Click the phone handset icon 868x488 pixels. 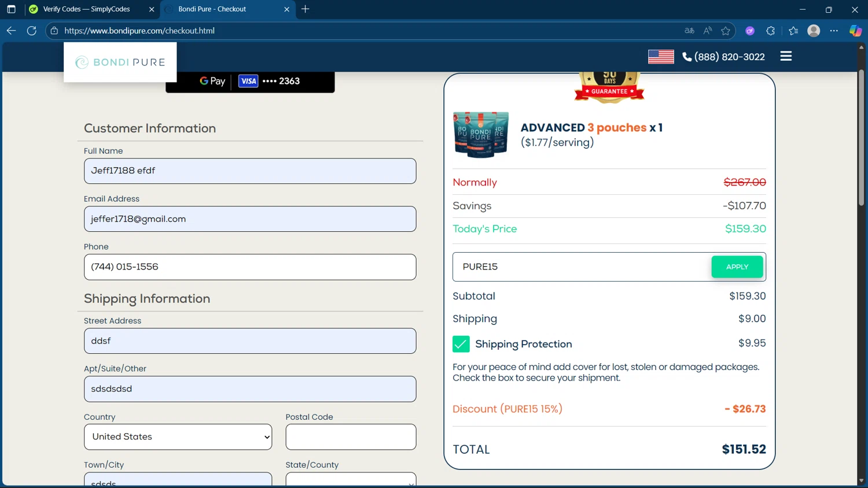[687, 57]
